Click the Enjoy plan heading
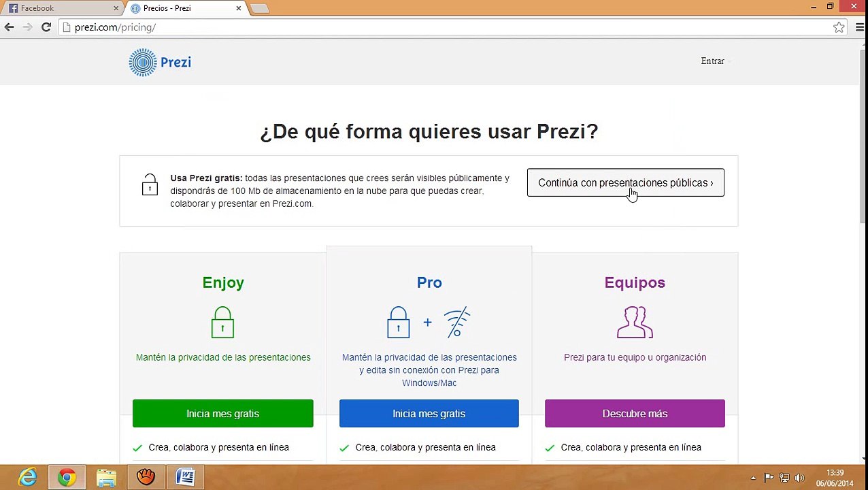Image resolution: width=868 pixels, height=490 pixels. coord(223,283)
